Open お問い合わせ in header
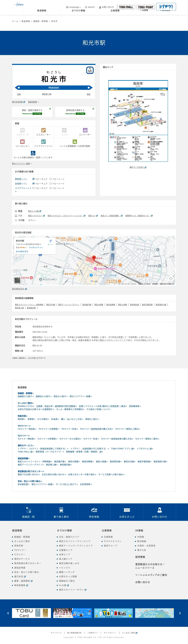The image size is (188, 644). pyautogui.click(x=106, y=7)
